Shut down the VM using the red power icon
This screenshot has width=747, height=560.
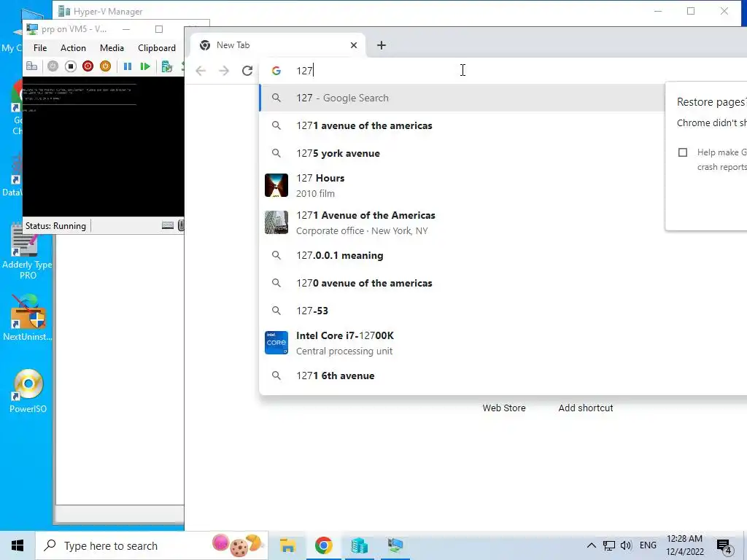point(88,66)
